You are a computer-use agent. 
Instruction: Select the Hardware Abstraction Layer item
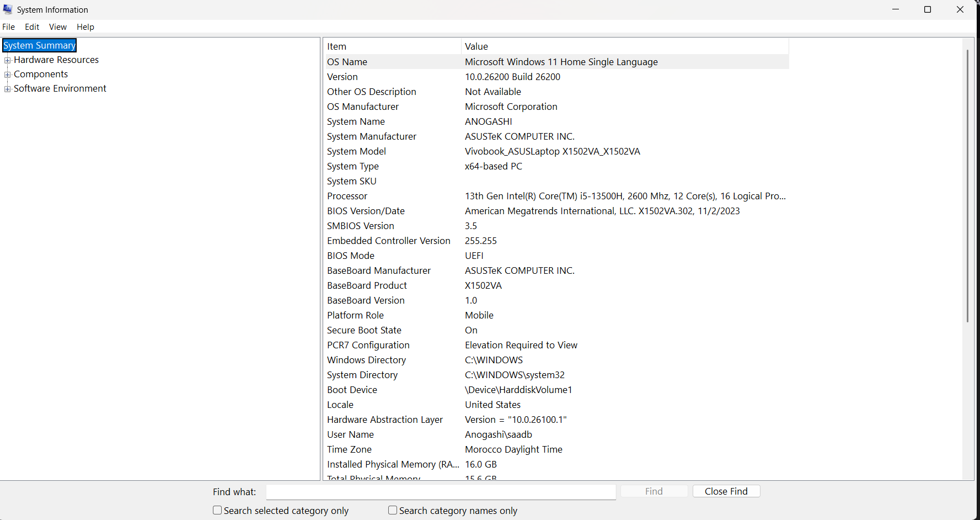385,420
